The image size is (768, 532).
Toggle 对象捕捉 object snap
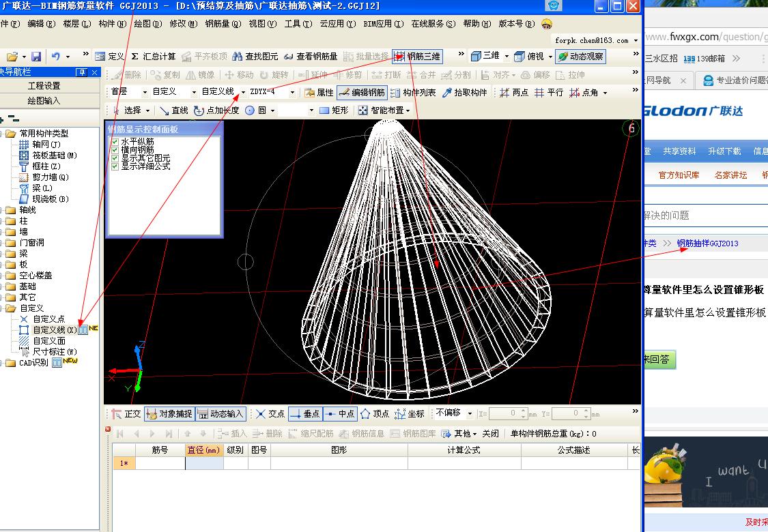[169, 414]
